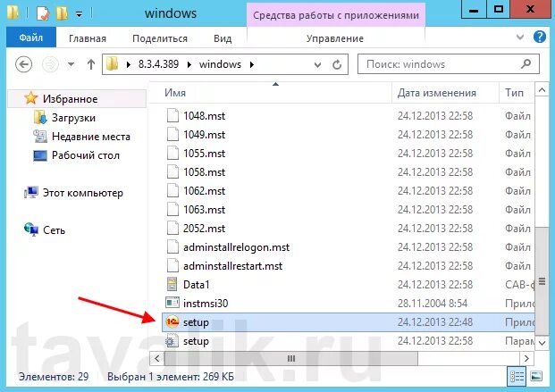
Task: Select Средства работы с приложениями contextual tab
Action: [x=336, y=15]
